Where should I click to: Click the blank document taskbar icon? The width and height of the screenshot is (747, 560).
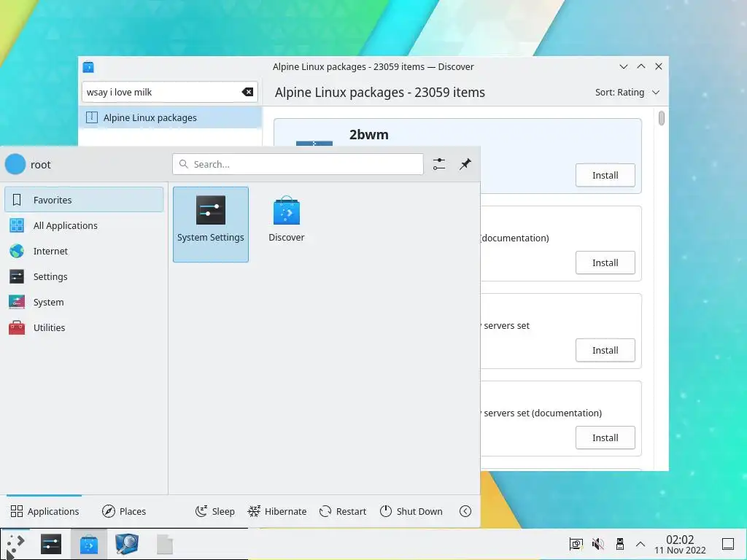[x=165, y=544]
